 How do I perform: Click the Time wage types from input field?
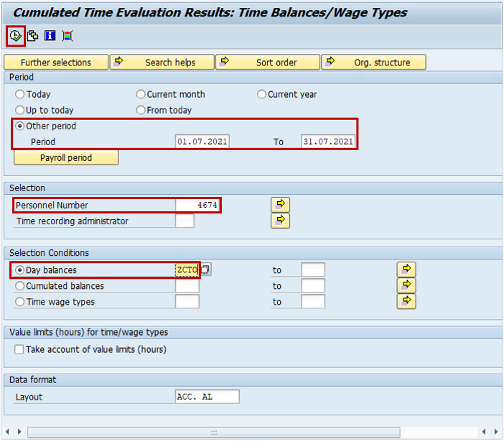tap(187, 302)
